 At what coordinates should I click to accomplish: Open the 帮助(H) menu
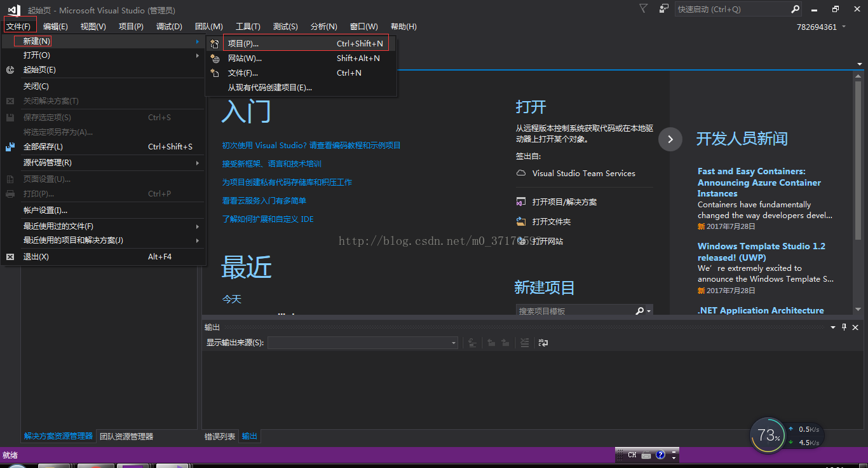[x=403, y=27]
